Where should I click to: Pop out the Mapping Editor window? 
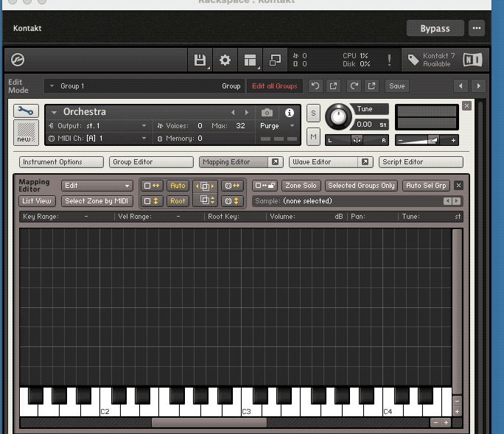(275, 162)
